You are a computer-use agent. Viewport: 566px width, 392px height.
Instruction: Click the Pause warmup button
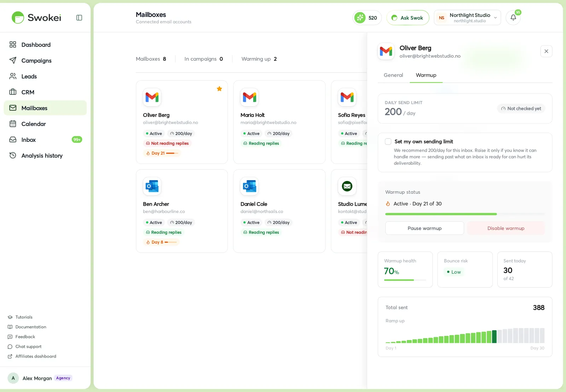[x=424, y=228]
